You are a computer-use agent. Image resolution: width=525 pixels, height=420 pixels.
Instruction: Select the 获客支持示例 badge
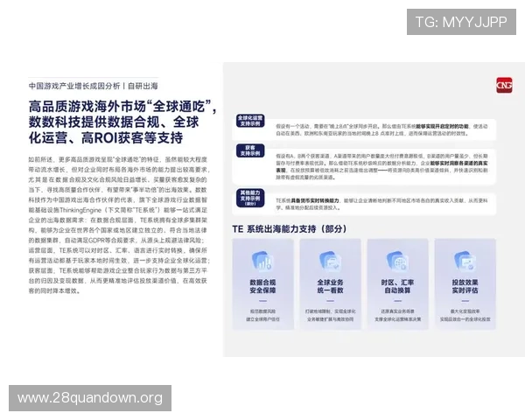pos(250,150)
